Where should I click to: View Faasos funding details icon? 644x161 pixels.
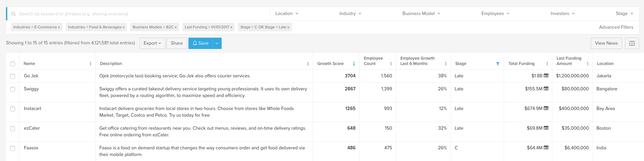click(x=546, y=148)
